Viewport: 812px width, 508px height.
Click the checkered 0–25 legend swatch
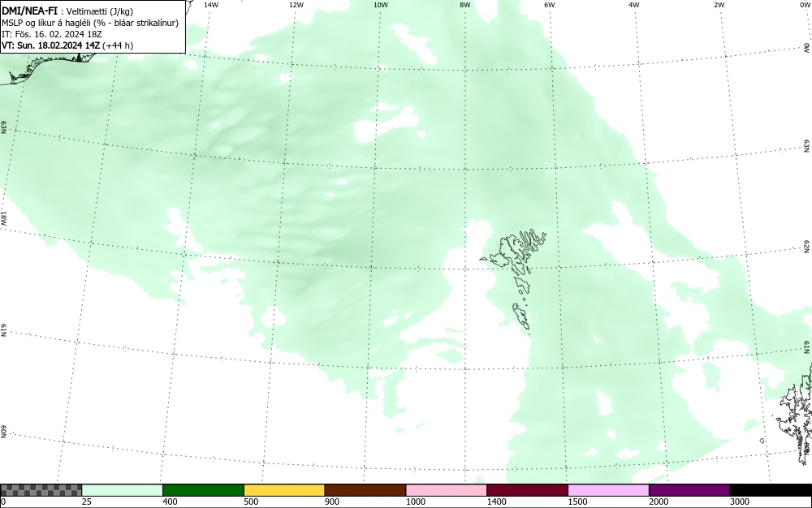pyautogui.click(x=41, y=490)
